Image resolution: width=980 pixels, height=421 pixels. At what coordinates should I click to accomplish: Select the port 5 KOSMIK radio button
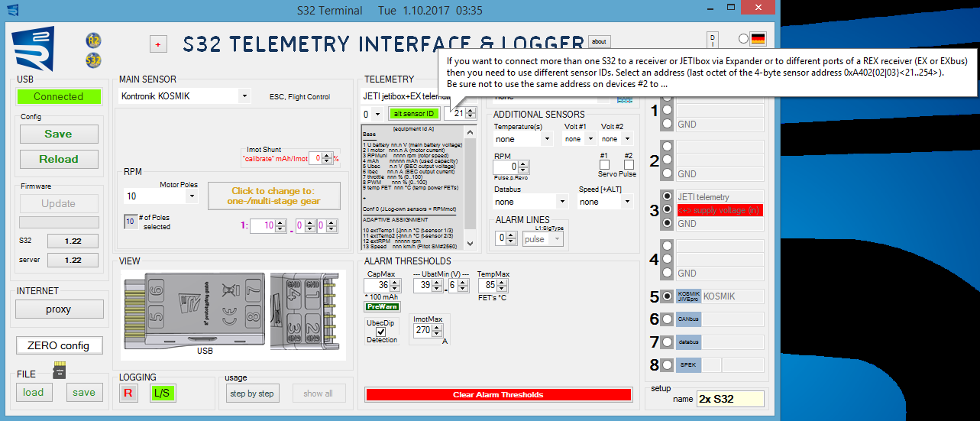667,296
